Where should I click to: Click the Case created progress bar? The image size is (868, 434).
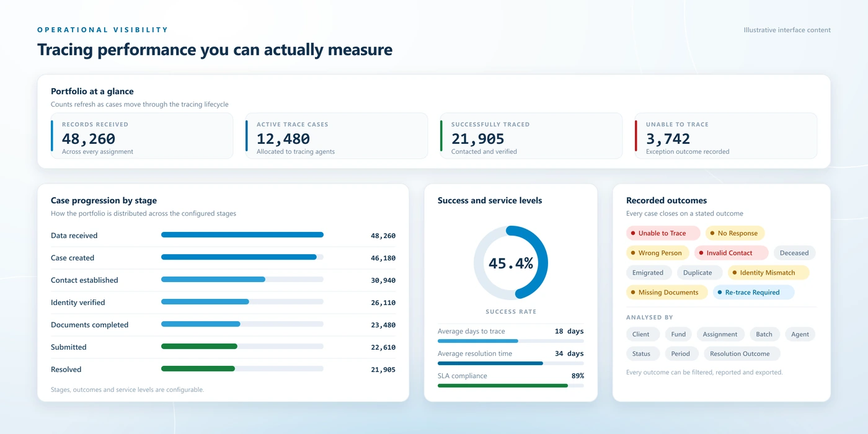[x=242, y=257]
